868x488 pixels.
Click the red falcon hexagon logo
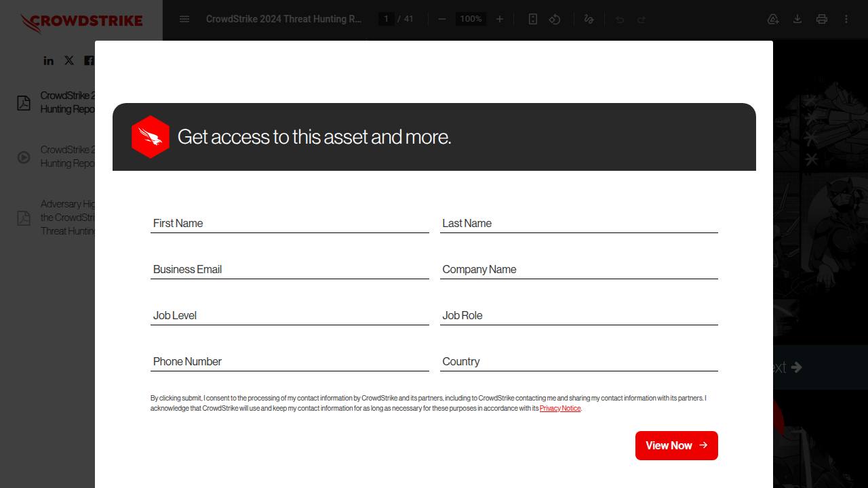(150, 137)
